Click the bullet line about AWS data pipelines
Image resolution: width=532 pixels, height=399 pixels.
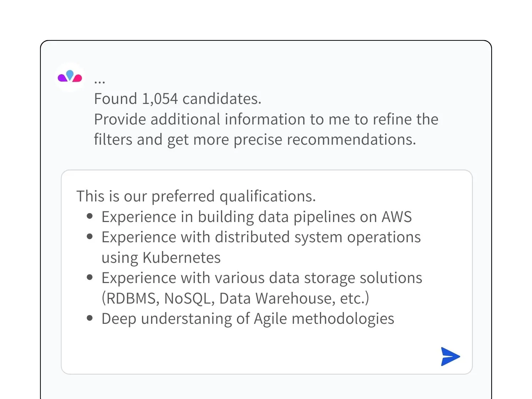click(256, 217)
